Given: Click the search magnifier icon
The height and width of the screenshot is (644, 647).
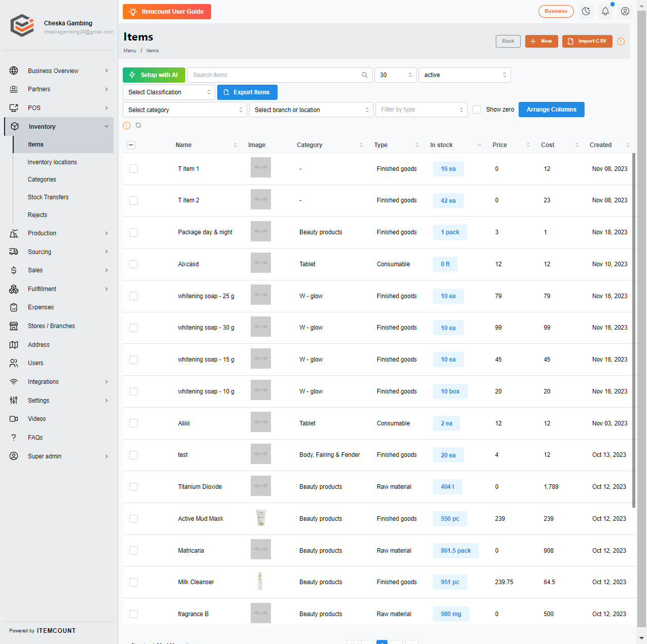Looking at the screenshot, I should point(364,75).
